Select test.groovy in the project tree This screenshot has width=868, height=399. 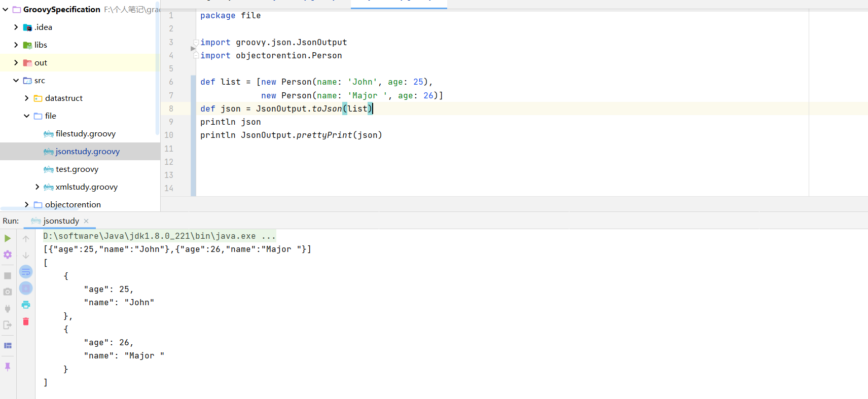click(77, 169)
